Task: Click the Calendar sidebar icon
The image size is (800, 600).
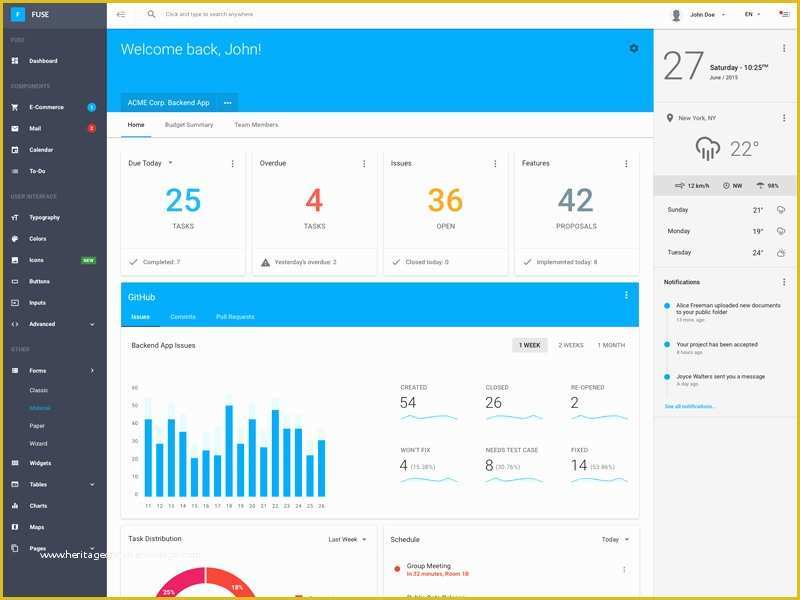Action: [x=15, y=150]
